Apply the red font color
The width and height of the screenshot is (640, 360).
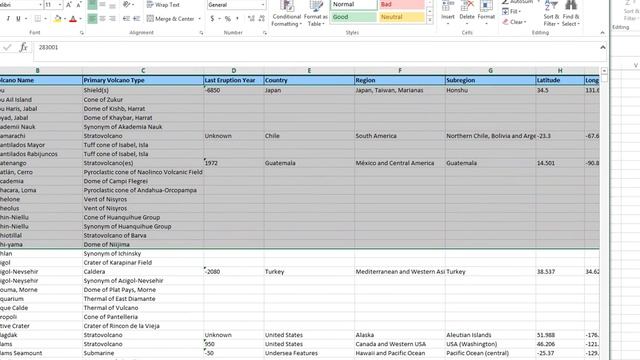click(73, 19)
